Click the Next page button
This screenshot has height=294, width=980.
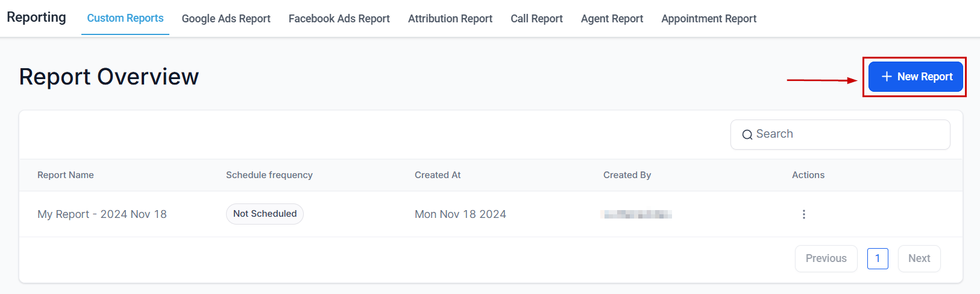coord(919,258)
